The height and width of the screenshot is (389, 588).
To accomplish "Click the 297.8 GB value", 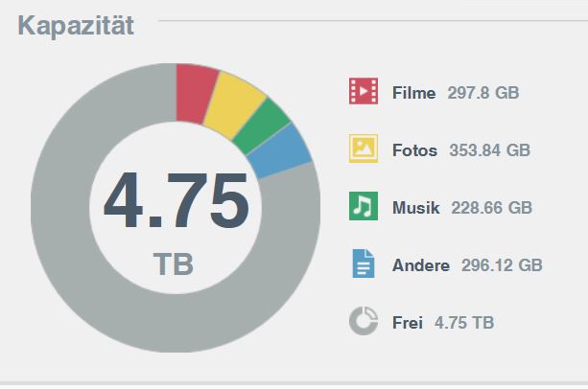I will [x=483, y=93].
